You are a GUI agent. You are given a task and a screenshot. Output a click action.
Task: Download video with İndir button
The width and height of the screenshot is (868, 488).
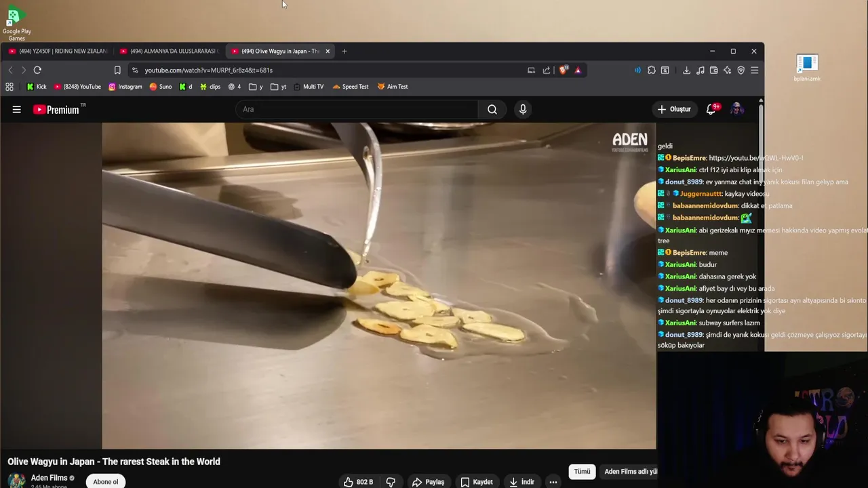tap(521, 482)
